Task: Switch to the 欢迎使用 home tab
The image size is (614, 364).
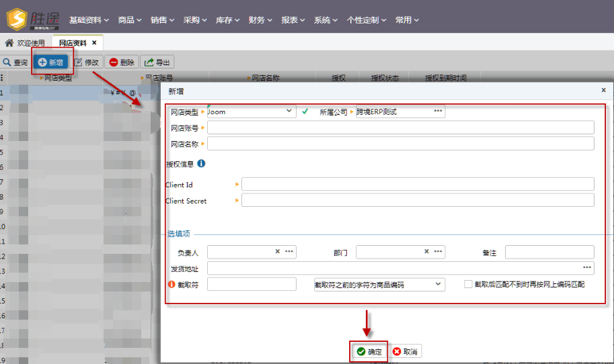Action: 25,43
